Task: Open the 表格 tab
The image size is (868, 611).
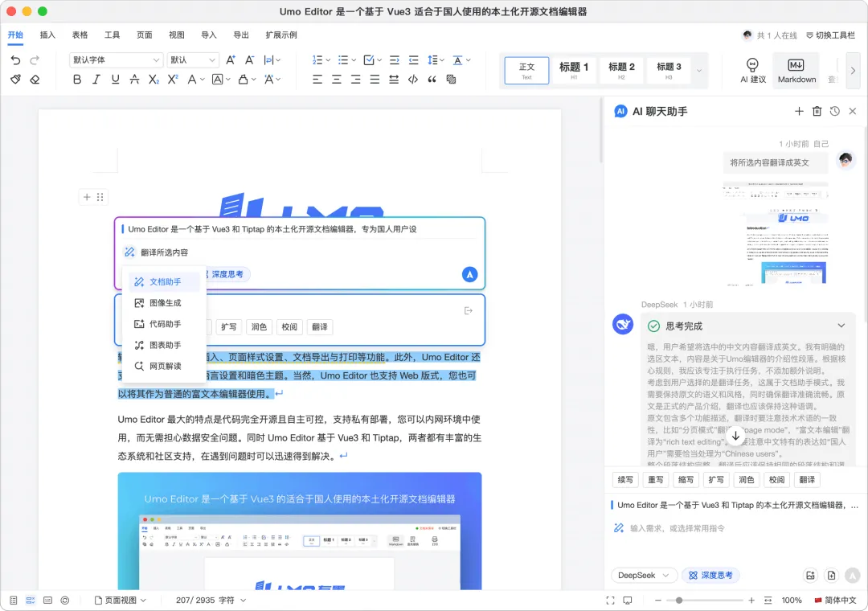Action: click(x=80, y=35)
